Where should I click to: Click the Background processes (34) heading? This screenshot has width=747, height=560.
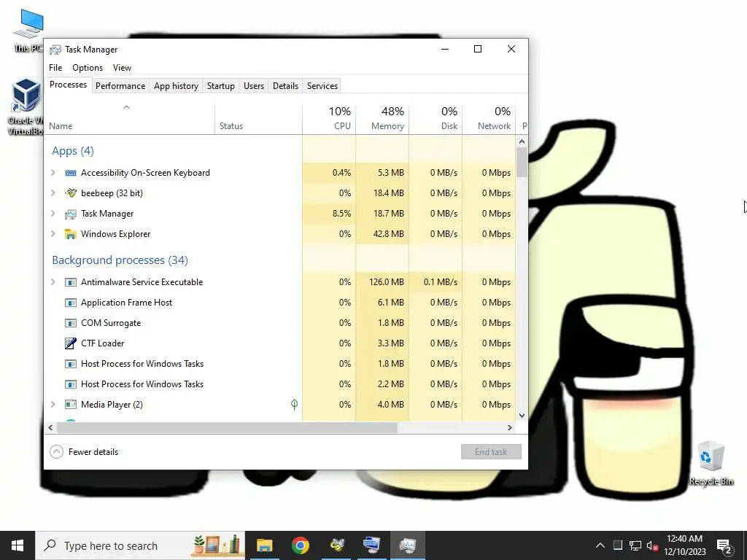tap(120, 260)
